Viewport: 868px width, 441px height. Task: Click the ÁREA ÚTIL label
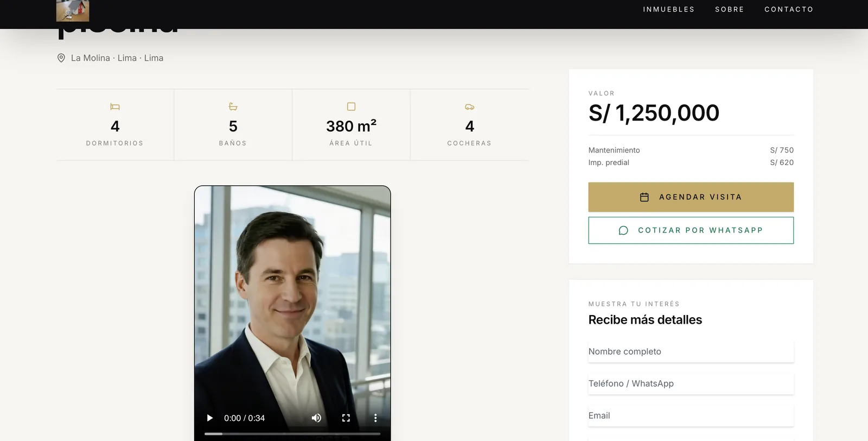pos(351,143)
